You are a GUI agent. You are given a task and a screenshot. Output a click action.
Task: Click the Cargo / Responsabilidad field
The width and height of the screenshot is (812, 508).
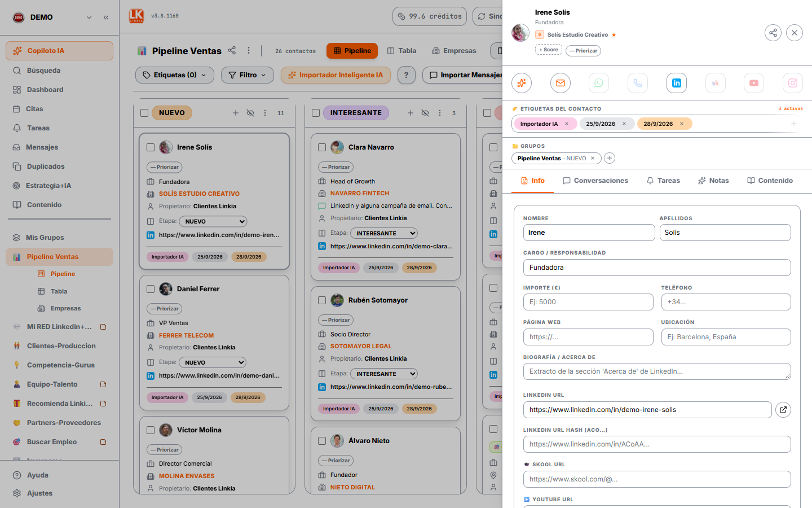point(657,268)
